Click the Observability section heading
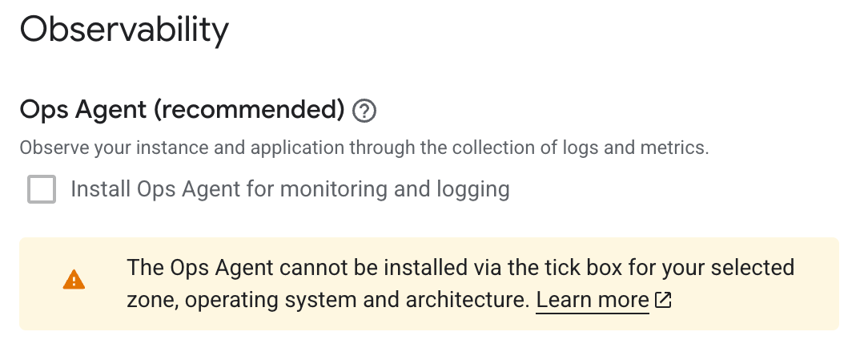The image size is (868, 356). [124, 30]
